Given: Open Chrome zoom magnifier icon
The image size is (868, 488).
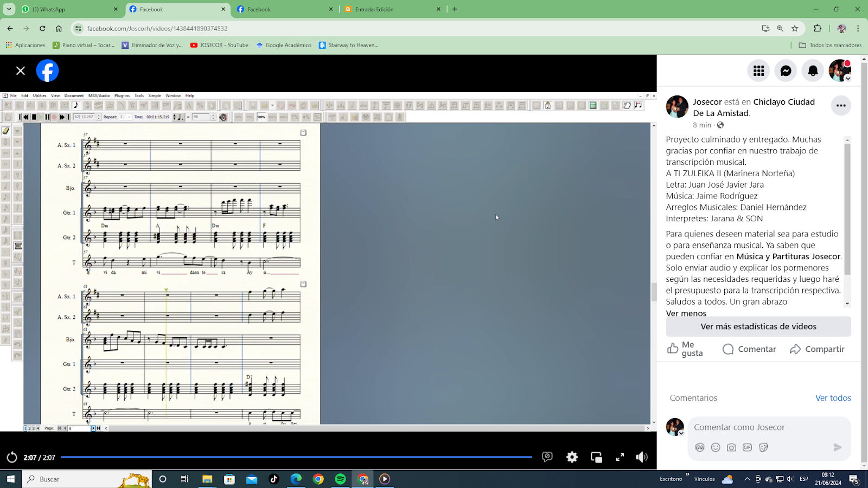Looking at the screenshot, I should coord(780,28).
